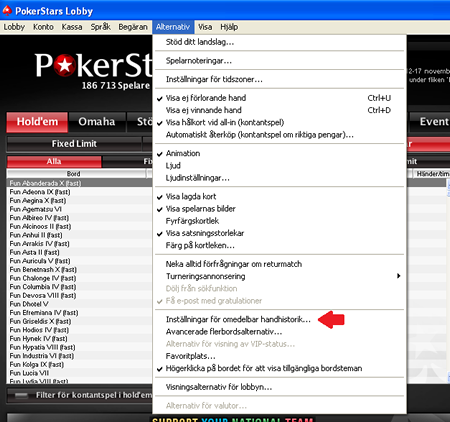Screen dimensions: 450x422
Task: Open the Konto menu
Action: [43, 27]
